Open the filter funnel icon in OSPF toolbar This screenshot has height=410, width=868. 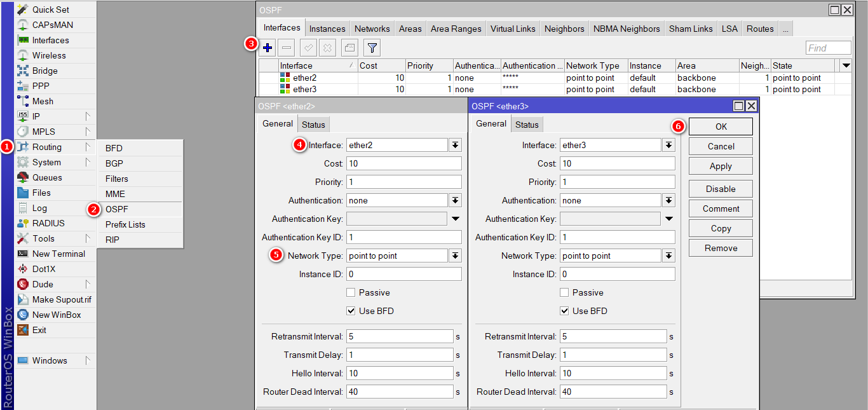tap(372, 47)
